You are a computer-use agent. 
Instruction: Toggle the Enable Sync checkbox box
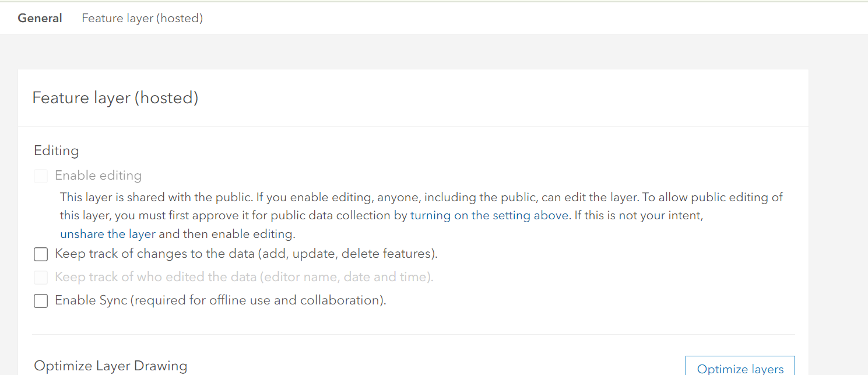coord(41,301)
